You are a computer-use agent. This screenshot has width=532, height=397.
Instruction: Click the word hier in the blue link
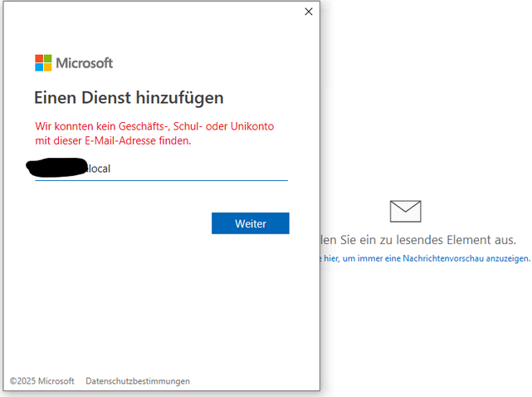coord(331,258)
